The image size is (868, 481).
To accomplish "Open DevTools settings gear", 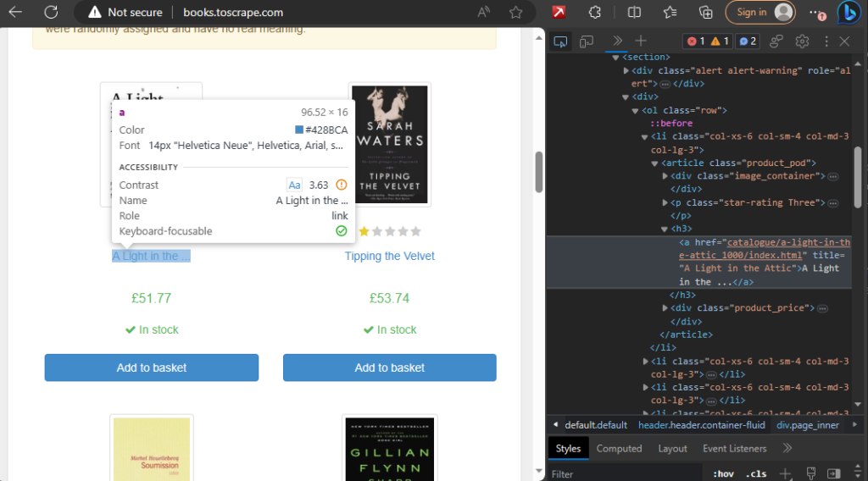I will [x=802, y=41].
